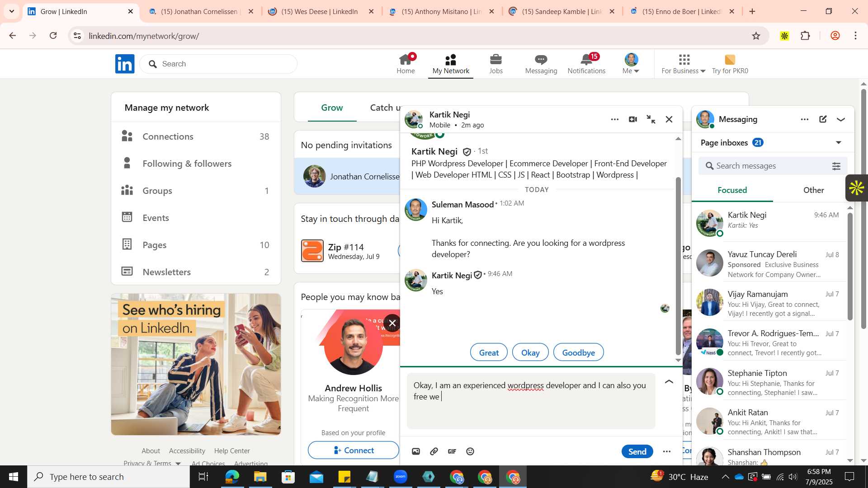This screenshot has width=868, height=488.
Task: Open the yellow star extension in the toolbar
Action: [784, 36]
